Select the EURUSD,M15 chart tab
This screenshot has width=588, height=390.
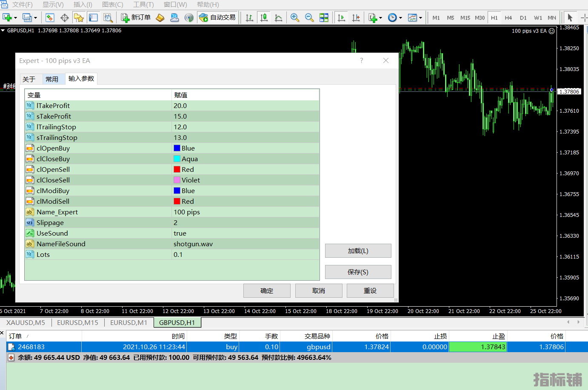click(x=77, y=323)
